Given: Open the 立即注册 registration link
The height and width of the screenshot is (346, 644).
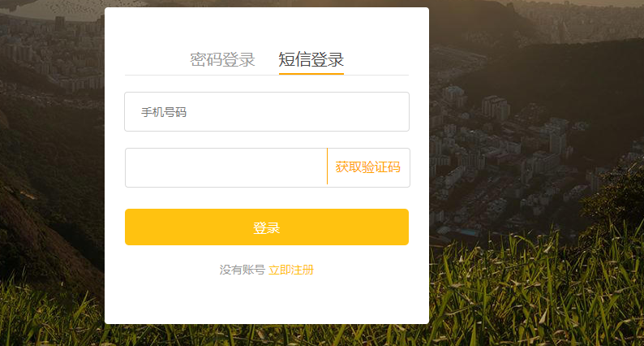Looking at the screenshot, I should coord(290,270).
